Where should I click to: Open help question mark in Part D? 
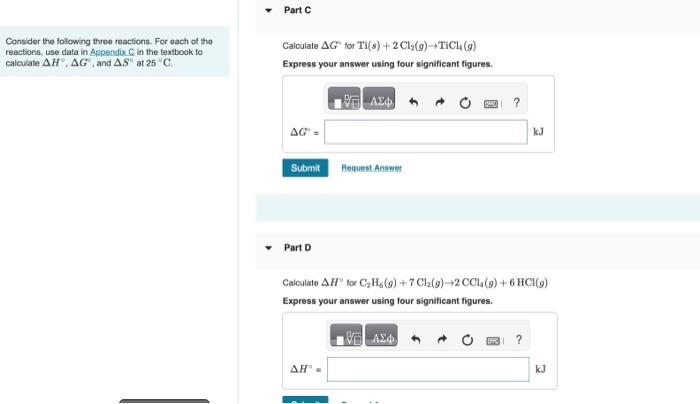(519, 340)
